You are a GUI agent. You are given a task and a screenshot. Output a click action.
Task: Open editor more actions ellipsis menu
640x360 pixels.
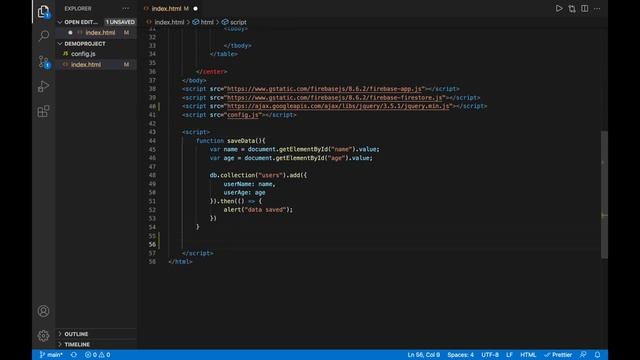coord(597,8)
